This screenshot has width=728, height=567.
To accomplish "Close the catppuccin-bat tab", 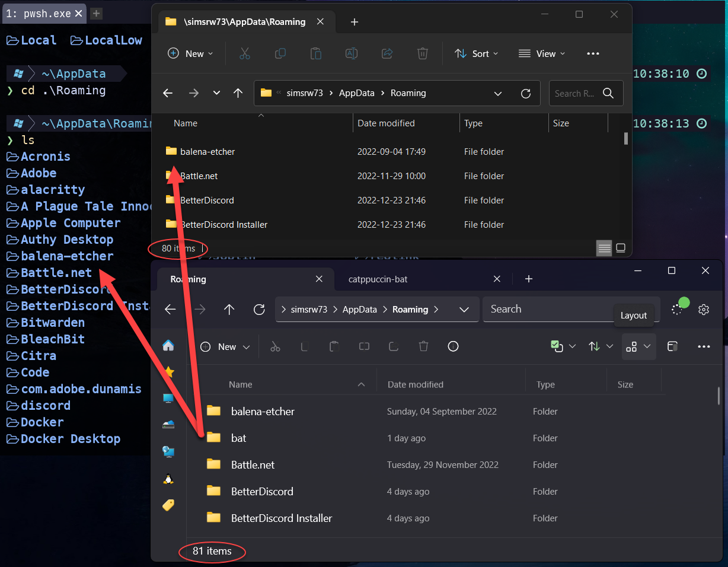I will 497,279.
